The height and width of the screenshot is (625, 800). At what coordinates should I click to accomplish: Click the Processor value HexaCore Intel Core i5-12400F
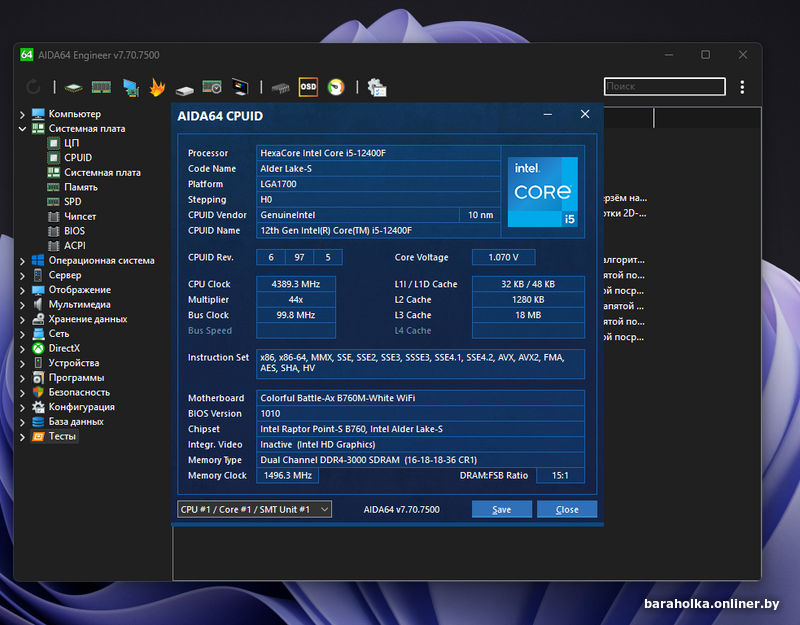378,153
